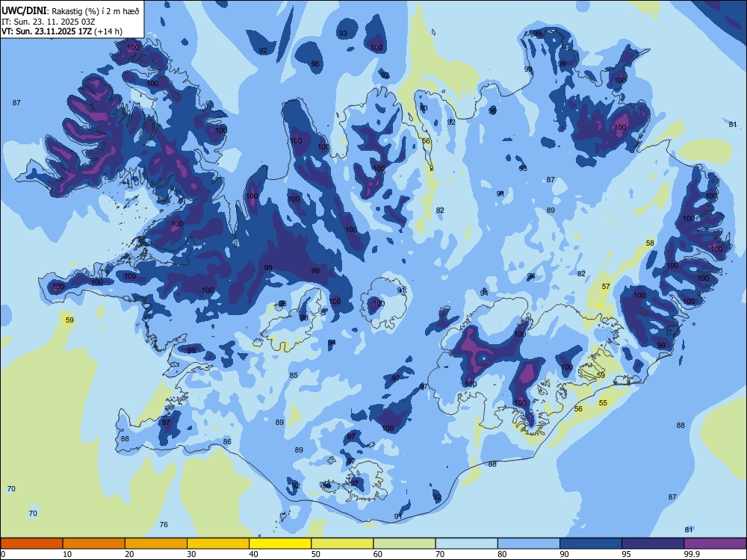Image resolution: width=747 pixels, height=560 pixels.
Task: Click the humidity value '57' on the map
Action: 606,287
